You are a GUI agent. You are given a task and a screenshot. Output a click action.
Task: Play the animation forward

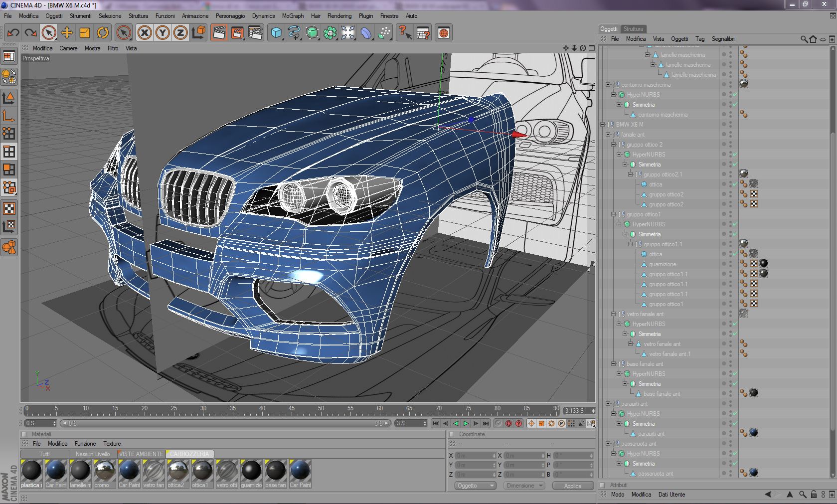pos(466,423)
